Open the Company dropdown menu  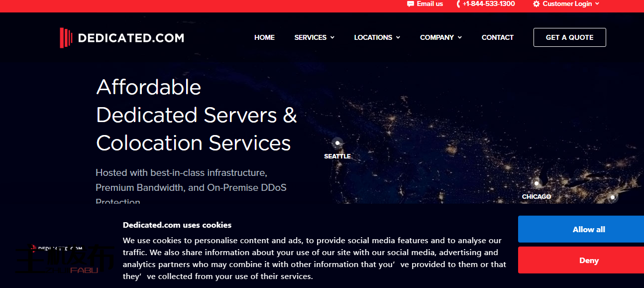[x=440, y=37]
